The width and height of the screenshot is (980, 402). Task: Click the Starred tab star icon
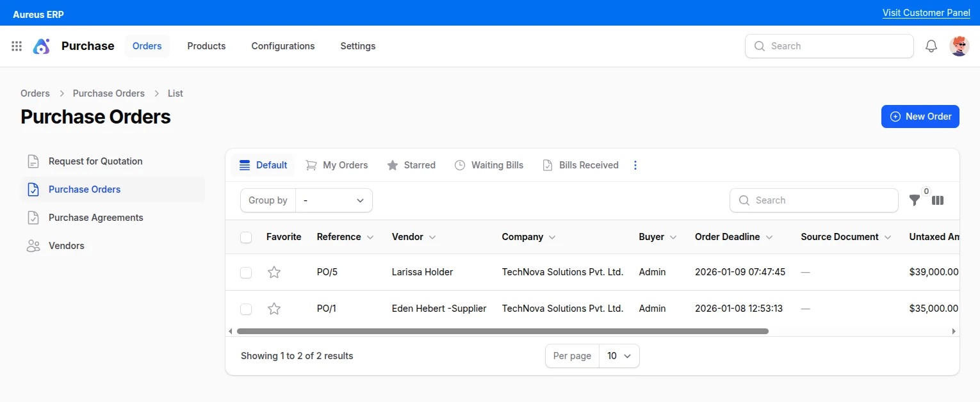click(x=393, y=165)
